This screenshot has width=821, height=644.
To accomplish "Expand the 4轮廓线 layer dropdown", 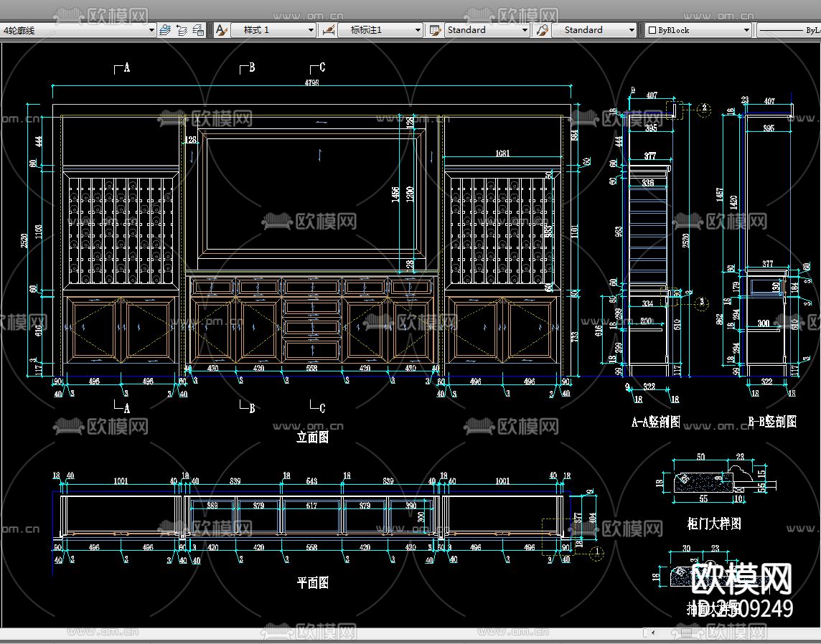I will [x=151, y=30].
